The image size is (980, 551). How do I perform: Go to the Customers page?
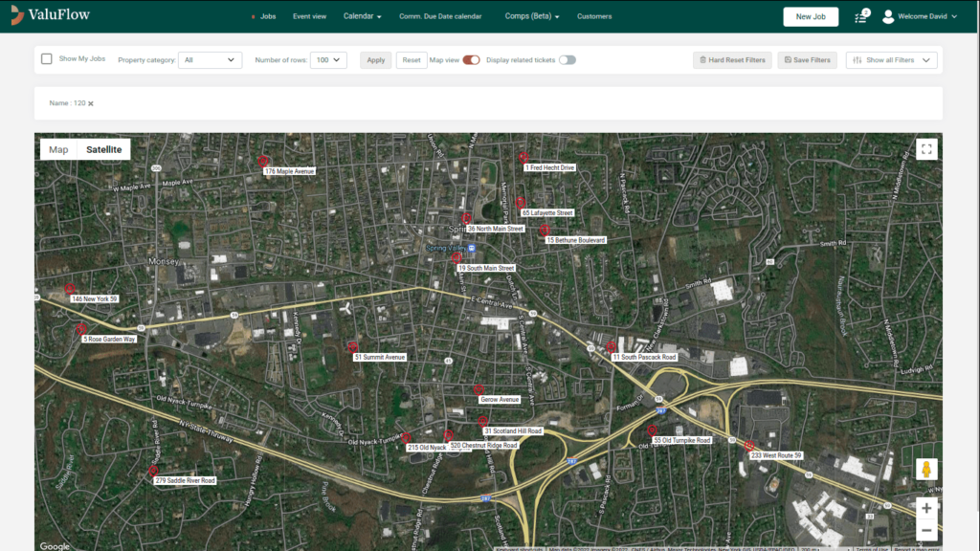(594, 16)
